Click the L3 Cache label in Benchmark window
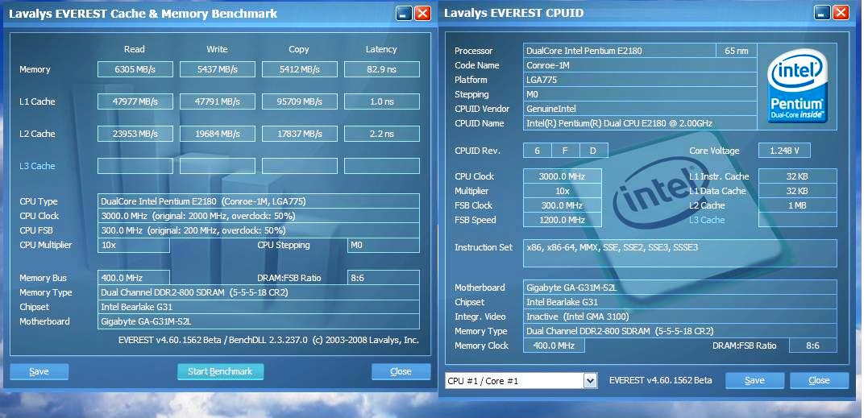Image resolution: width=868 pixels, height=418 pixels. coord(37,166)
